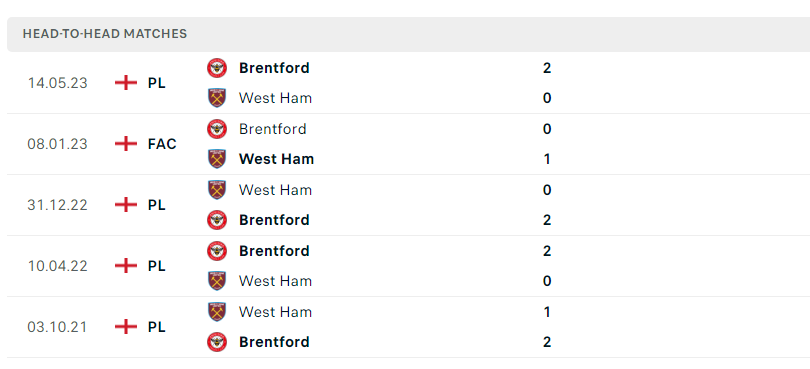Screen dimensions: 810x369
Task: Open the Head-to-Head Matches section header
Action: pos(408,34)
